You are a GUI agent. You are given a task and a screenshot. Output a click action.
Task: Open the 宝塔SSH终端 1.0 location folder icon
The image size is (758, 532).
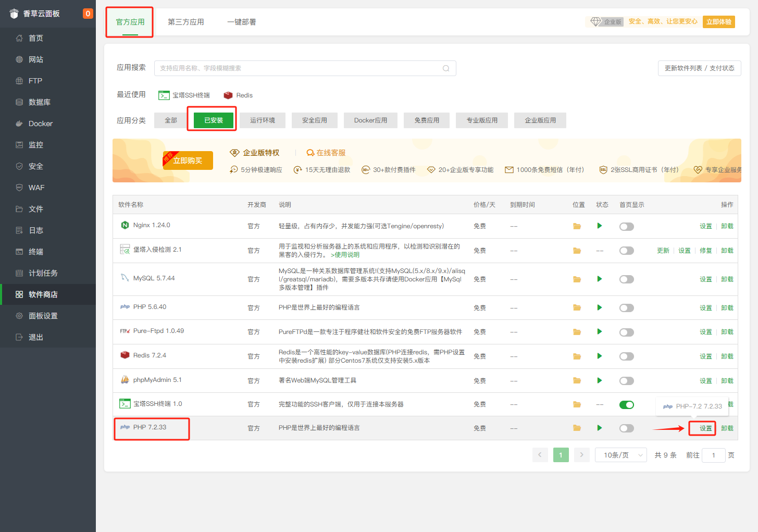[x=577, y=404]
